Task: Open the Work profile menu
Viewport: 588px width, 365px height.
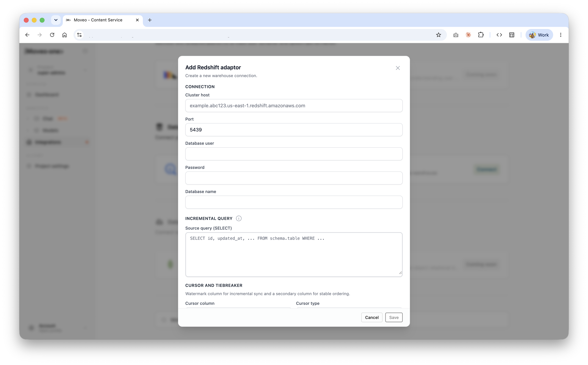Action: (539, 35)
